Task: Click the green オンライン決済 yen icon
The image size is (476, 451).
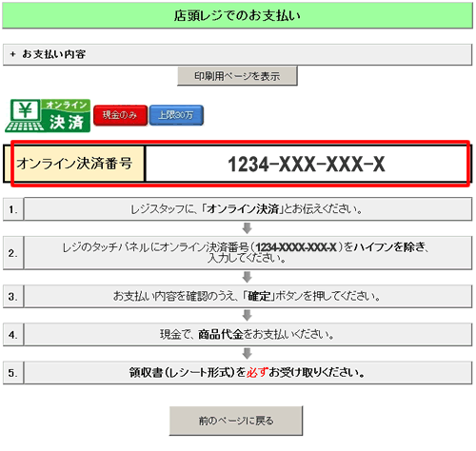Action: point(48,115)
